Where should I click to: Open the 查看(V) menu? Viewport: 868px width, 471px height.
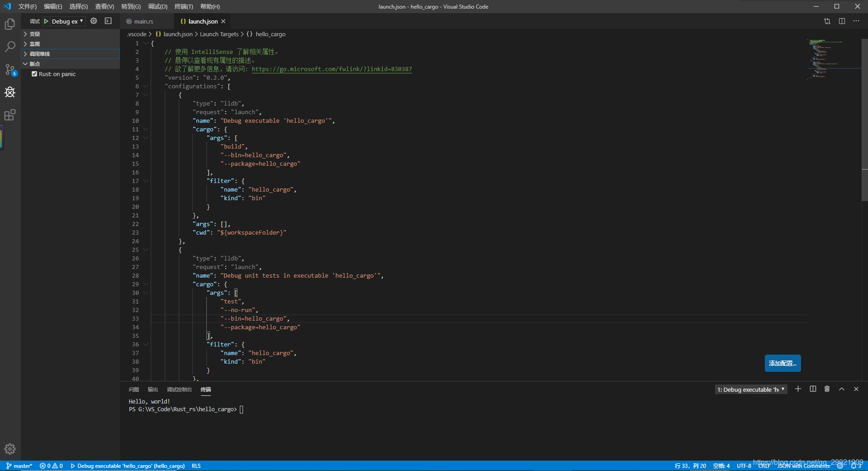click(105, 6)
